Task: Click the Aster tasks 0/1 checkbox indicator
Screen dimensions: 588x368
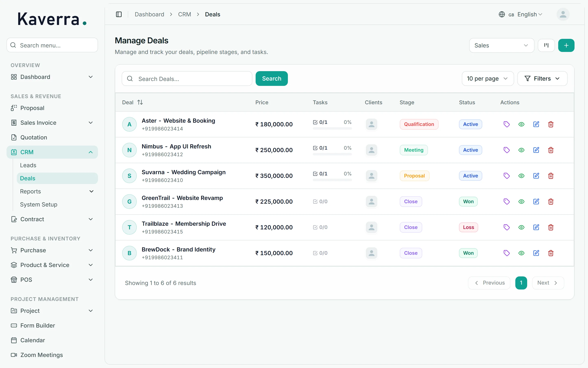Action: (x=315, y=122)
